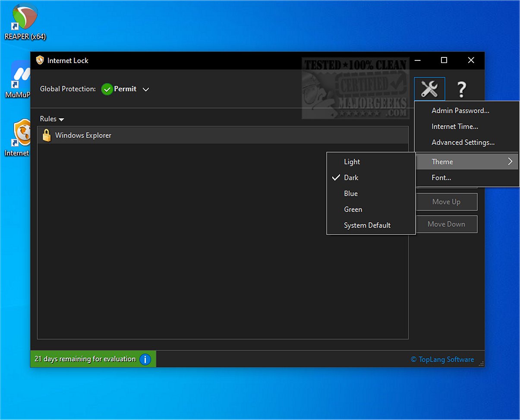This screenshot has height=420, width=520.
Task: Select the checked Dark theme option
Action: pyautogui.click(x=371, y=178)
